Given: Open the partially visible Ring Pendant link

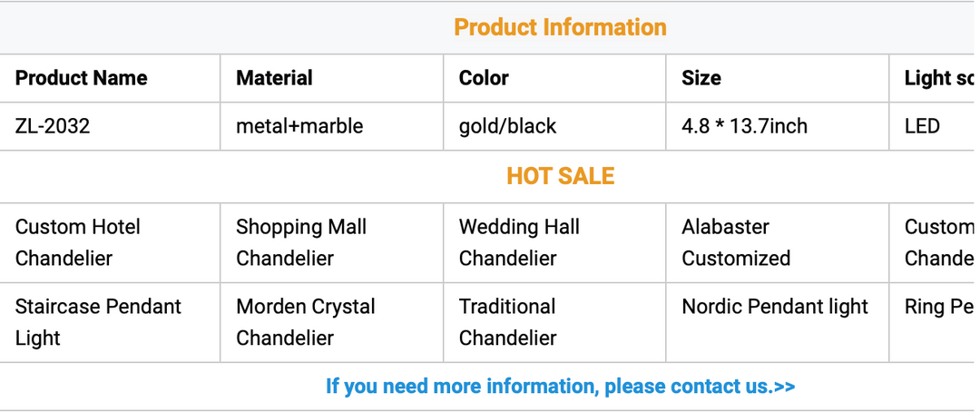Looking at the screenshot, I should point(939,307).
